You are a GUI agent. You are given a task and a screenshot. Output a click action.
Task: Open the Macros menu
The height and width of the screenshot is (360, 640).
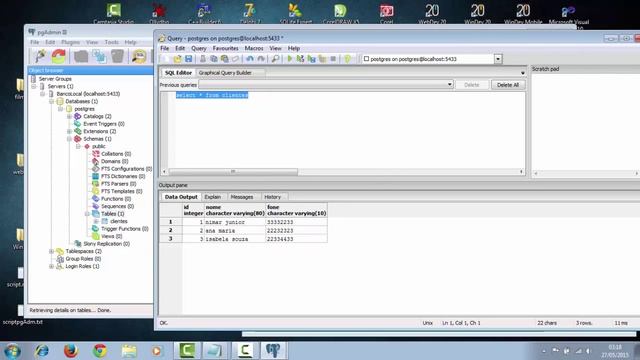[254, 48]
